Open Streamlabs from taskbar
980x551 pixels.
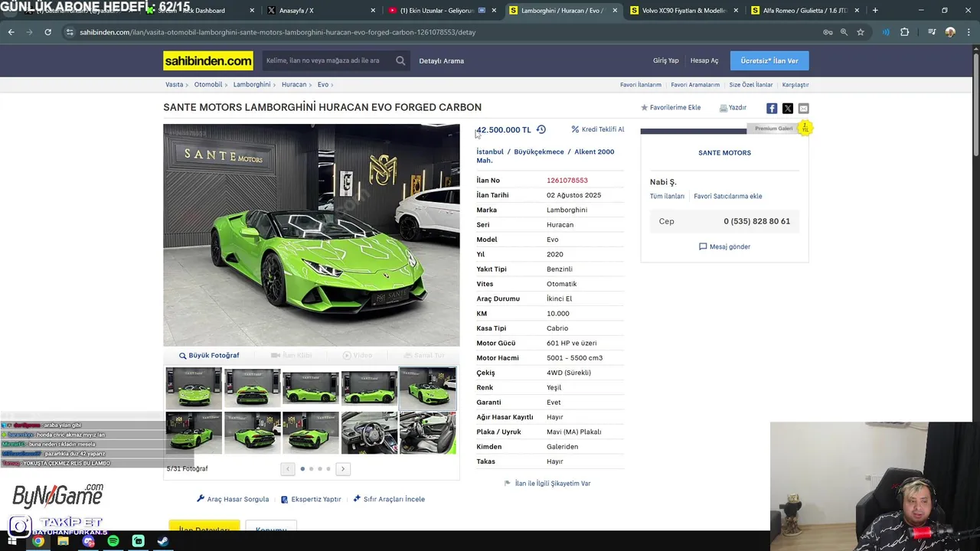[x=138, y=541]
